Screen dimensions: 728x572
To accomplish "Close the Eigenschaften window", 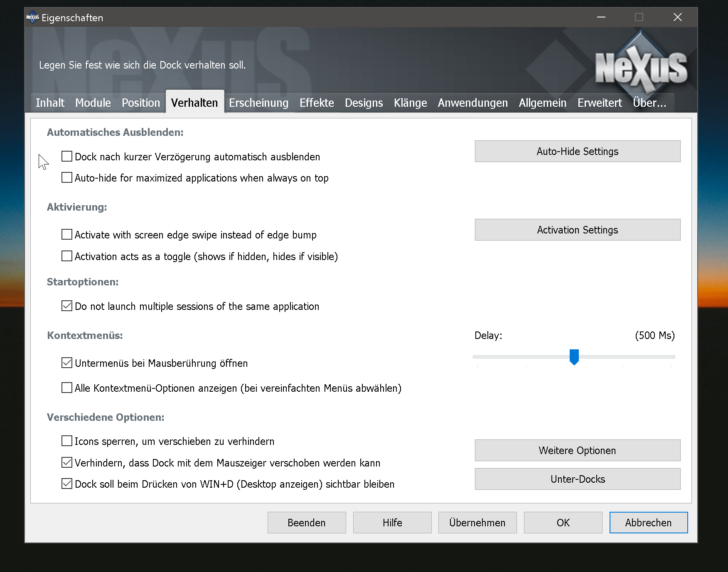I will pyautogui.click(x=677, y=17).
